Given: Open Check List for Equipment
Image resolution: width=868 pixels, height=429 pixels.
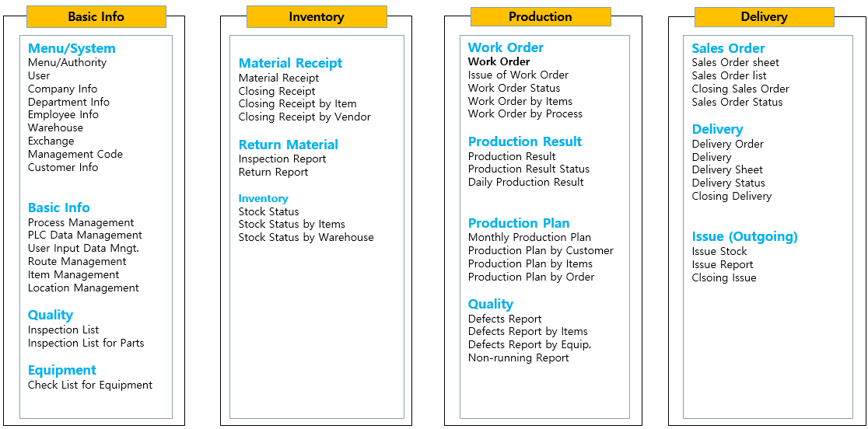Looking at the screenshot, I should point(90,385).
